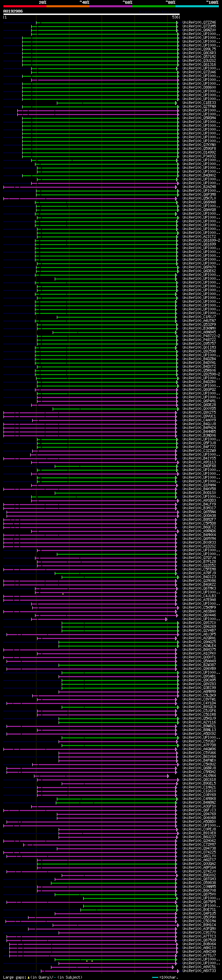Image resolution: width=222 pixels, height=980 pixels.
Task: Click the UniRef100_A4UTN7 label
Action: coord(199,321)
